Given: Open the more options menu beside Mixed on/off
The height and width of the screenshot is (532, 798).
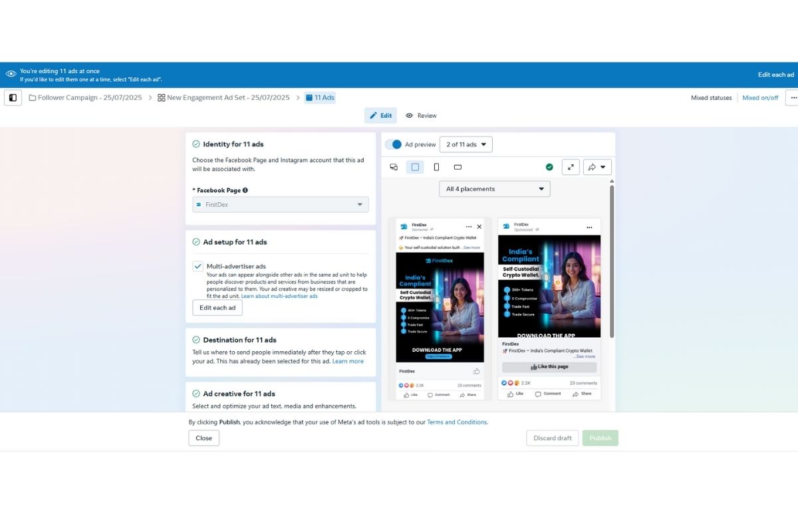Looking at the screenshot, I should [x=791, y=98].
